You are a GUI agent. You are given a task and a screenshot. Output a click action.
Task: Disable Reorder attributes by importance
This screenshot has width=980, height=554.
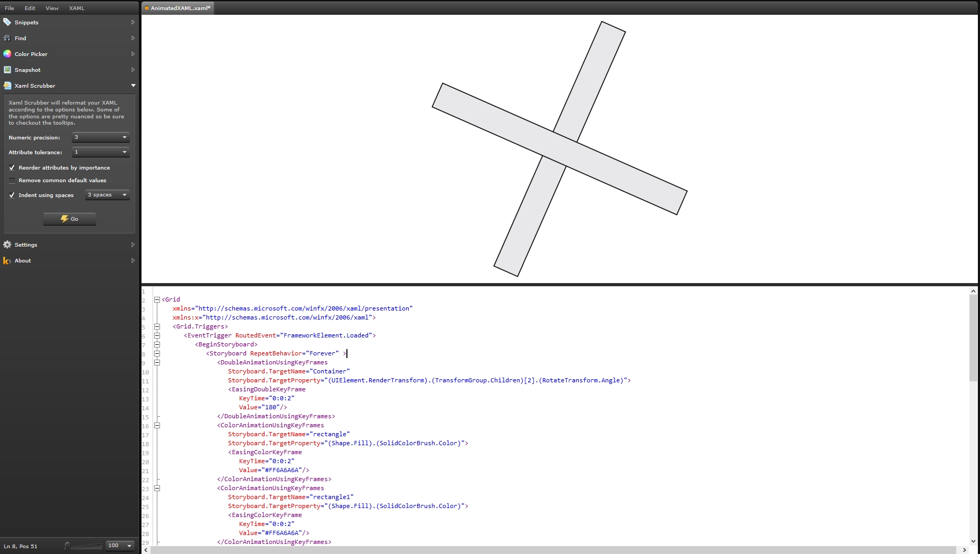(x=12, y=167)
